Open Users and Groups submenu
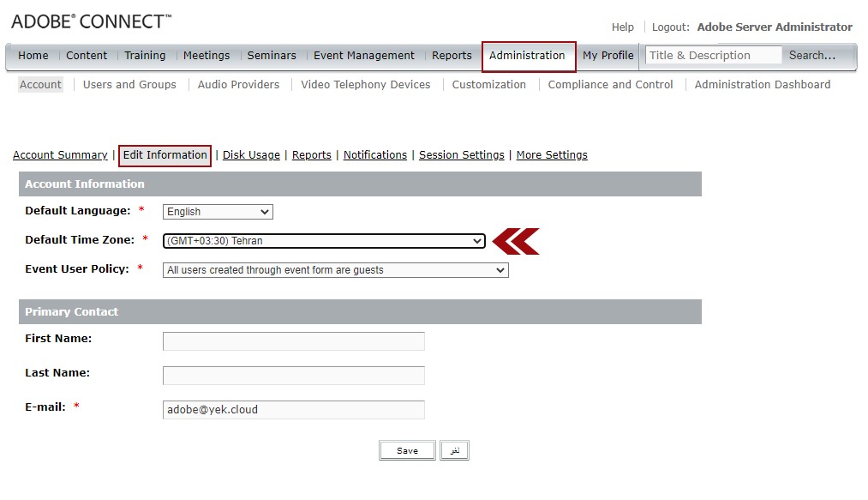This screenshot has width=868, height=500. pos(129,85)
